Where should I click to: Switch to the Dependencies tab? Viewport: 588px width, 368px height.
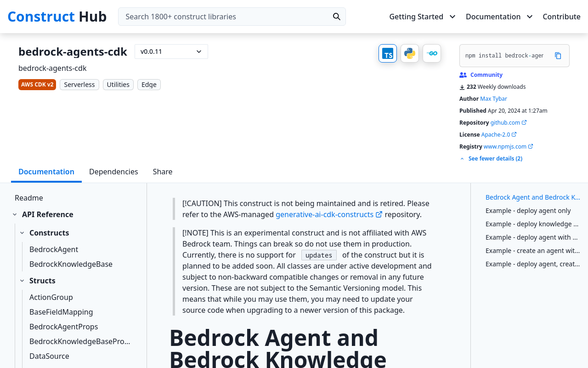click(x=113, y=172)
